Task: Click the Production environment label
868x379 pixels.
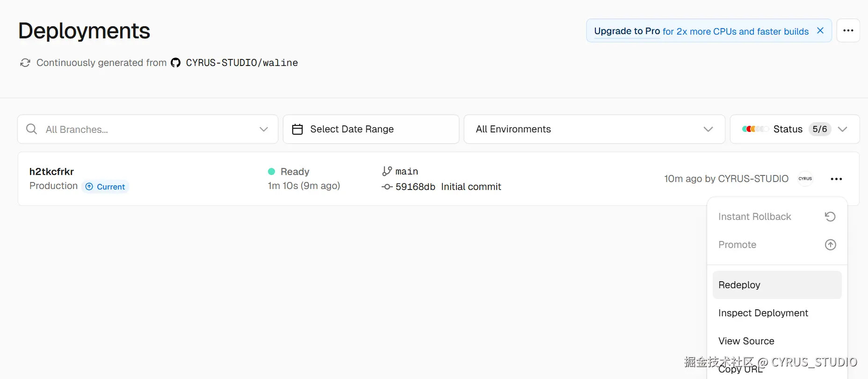Action: tap(53, 186)
